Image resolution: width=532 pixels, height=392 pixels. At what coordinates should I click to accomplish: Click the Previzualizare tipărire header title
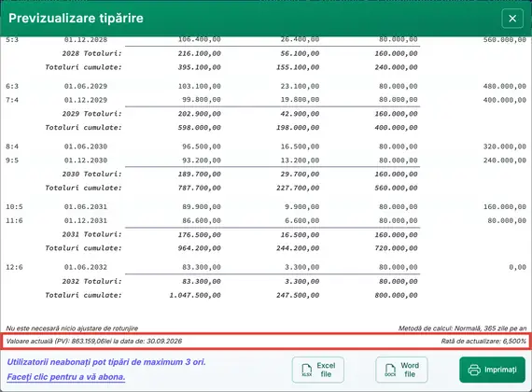[x=76, y=18]
